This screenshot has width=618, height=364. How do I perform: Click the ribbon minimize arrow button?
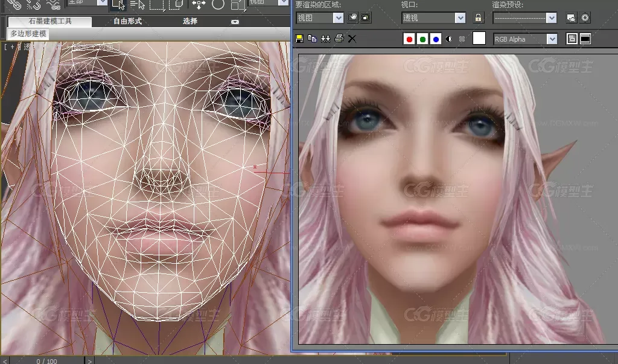(235, 22)
